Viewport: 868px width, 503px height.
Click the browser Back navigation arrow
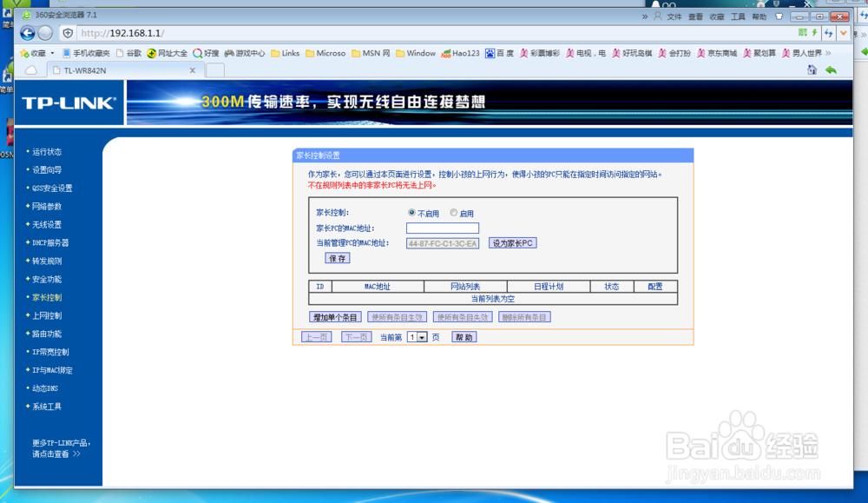point(27,33)
